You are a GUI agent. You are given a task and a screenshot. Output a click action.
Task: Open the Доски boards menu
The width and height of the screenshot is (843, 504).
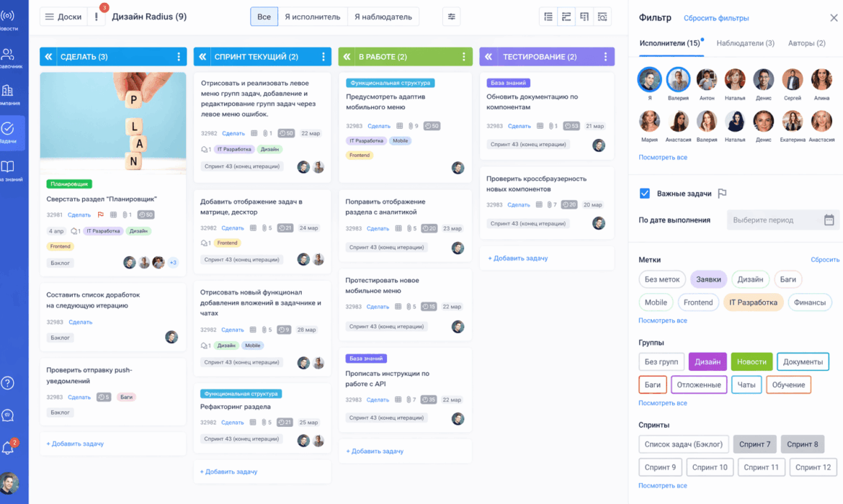point(63,17)
